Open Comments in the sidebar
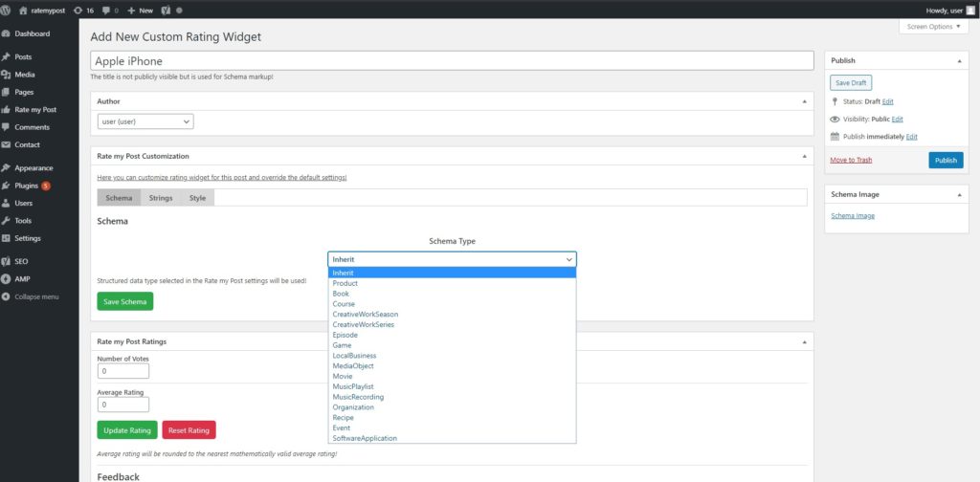This screenshot has width=980, height=482. (32, 127)
